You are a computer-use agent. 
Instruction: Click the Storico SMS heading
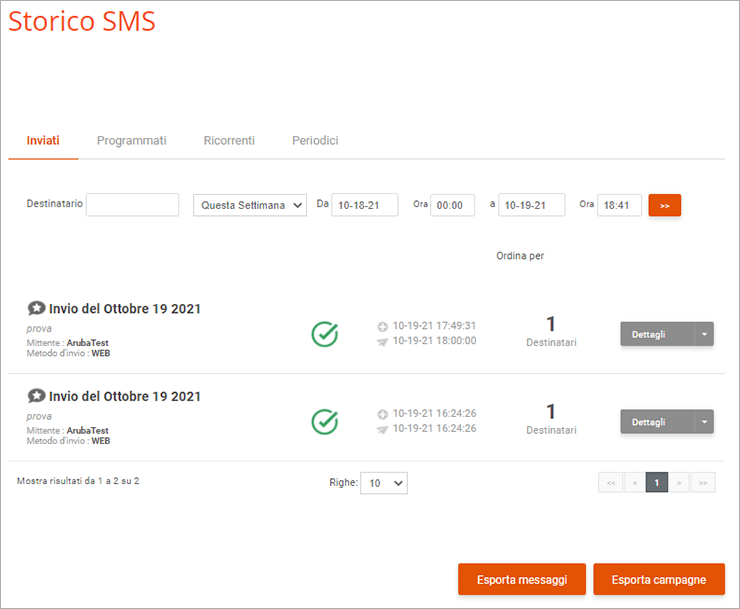tap(82, 22)
